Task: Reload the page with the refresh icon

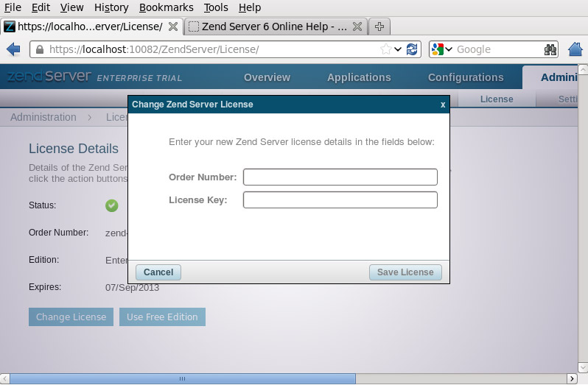Action: [x=412, y=49]
